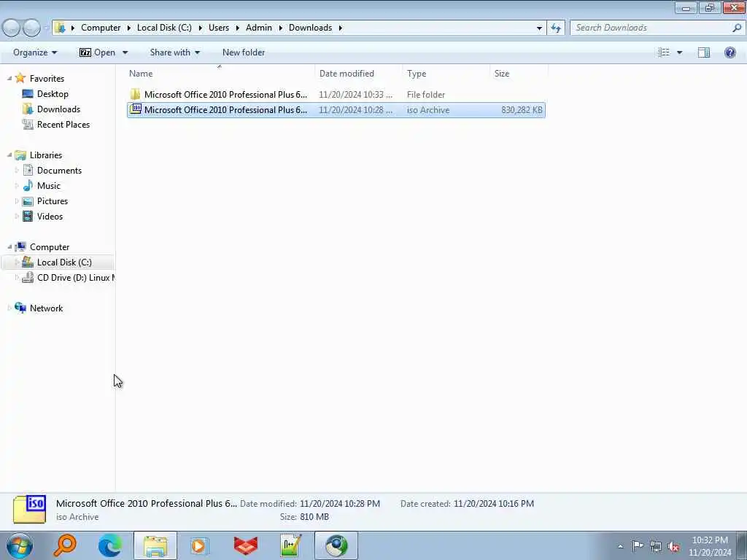Click New folder

[x=244, y=52]
